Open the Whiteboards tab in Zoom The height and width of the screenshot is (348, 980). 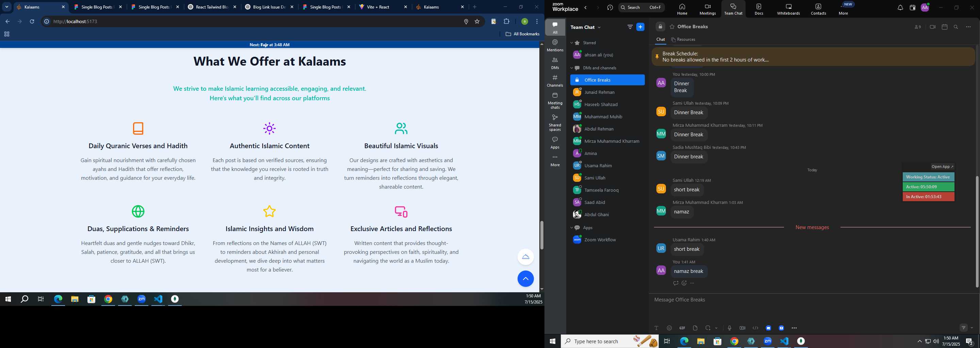click(x=788, y=9)
